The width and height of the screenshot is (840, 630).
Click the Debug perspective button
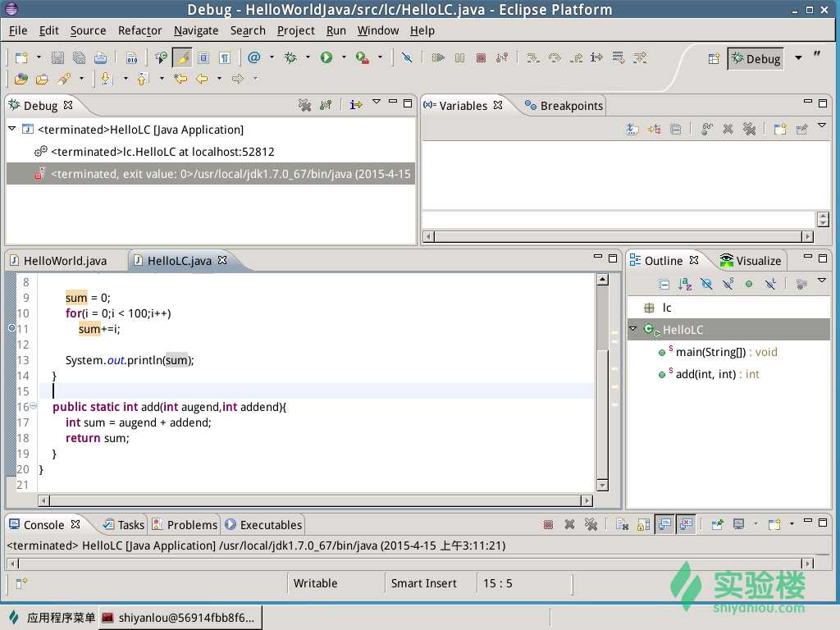pos(756,58)
